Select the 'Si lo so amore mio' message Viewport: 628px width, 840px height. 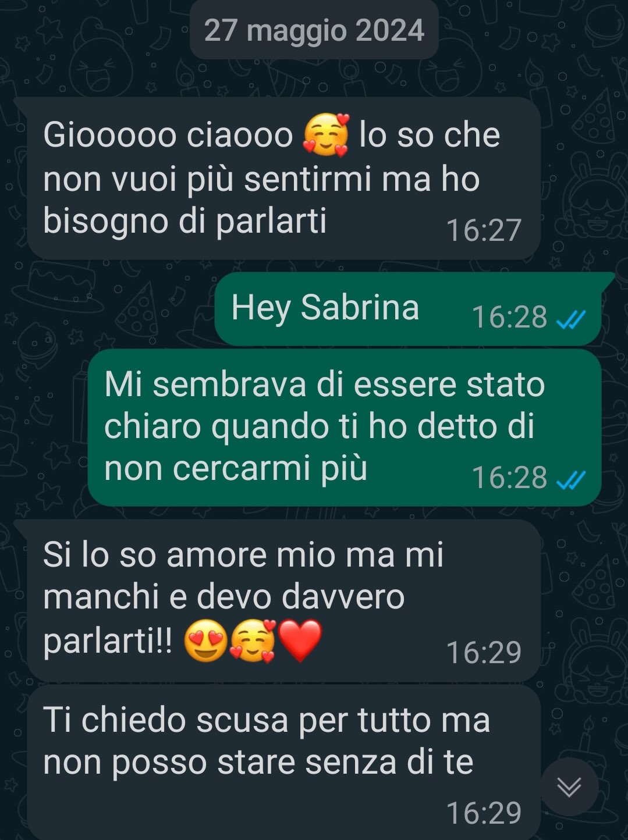[283, 601]
